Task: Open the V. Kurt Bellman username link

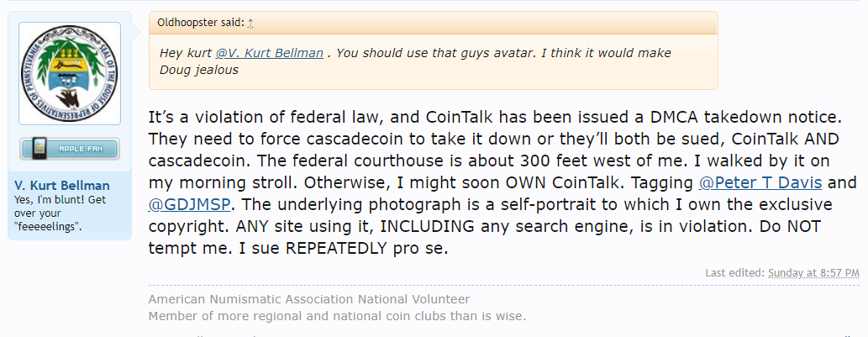Action: click(62, 186)
